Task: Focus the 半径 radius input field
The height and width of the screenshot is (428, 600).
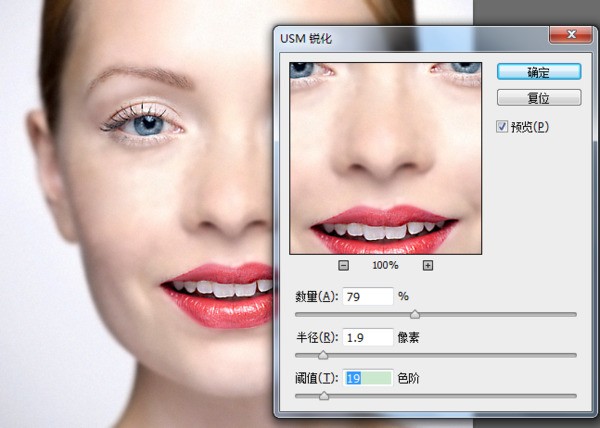Action: [368, 337]
